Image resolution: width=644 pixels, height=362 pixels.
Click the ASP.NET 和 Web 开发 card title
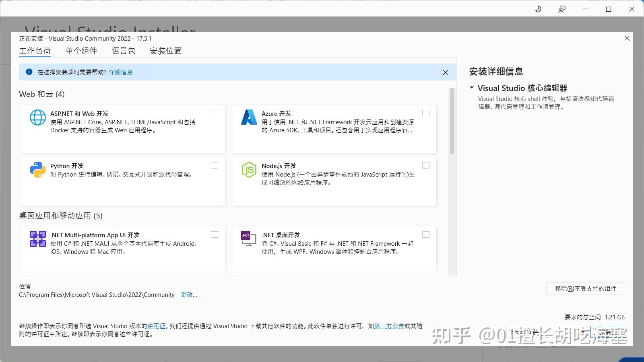[79, 114]
